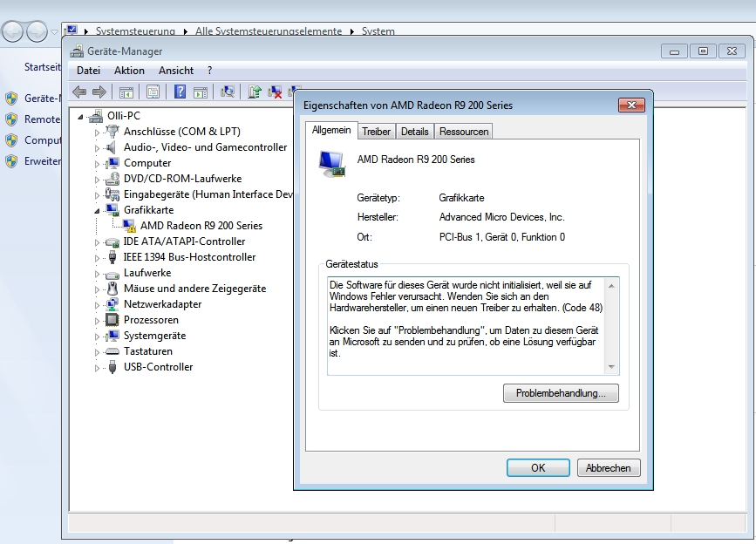Expand the Systemgeräte node
756x544 pixels.
pyautogui.click(x=97, y=337)
